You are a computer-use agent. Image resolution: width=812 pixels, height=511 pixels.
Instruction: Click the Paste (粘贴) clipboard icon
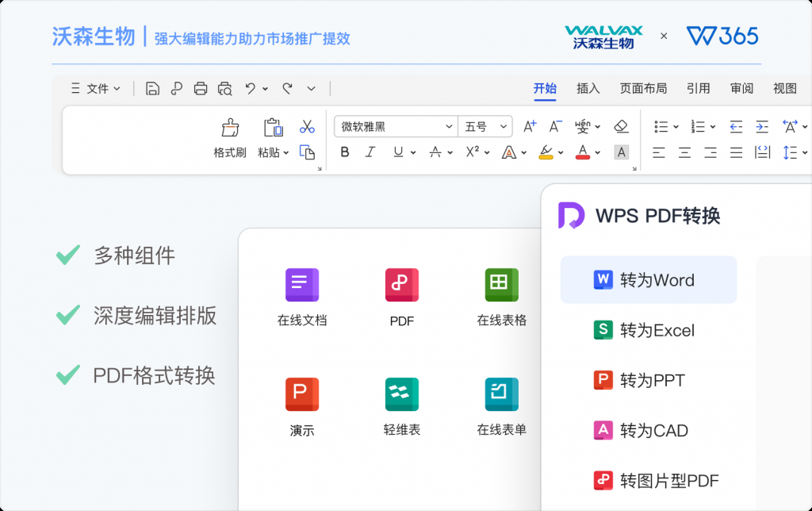coord(273,128)
